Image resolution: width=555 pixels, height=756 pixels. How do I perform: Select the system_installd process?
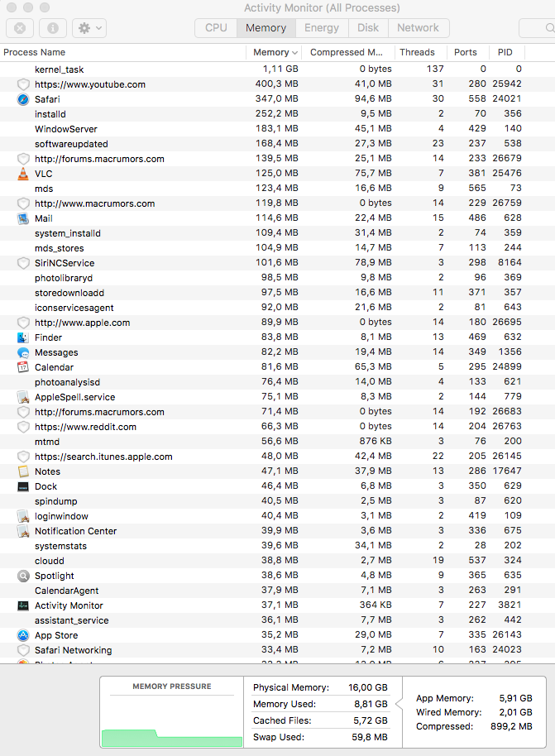click(277, 233)
